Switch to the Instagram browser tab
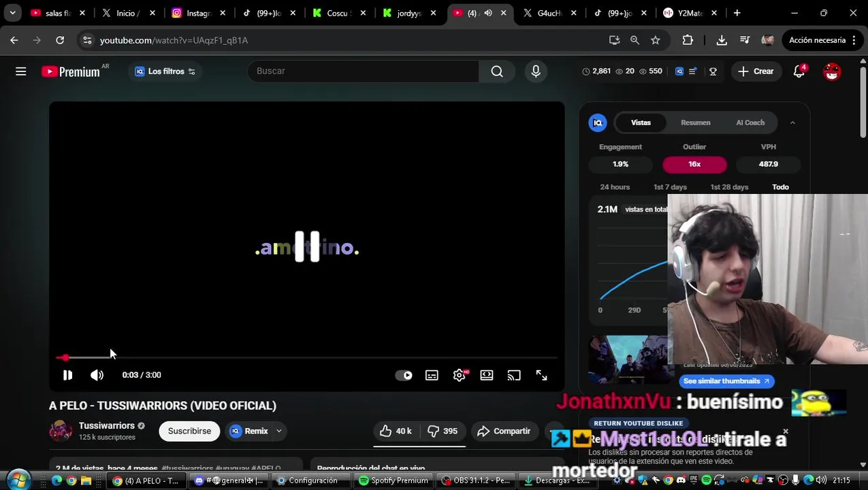 (x=197, y=13)
